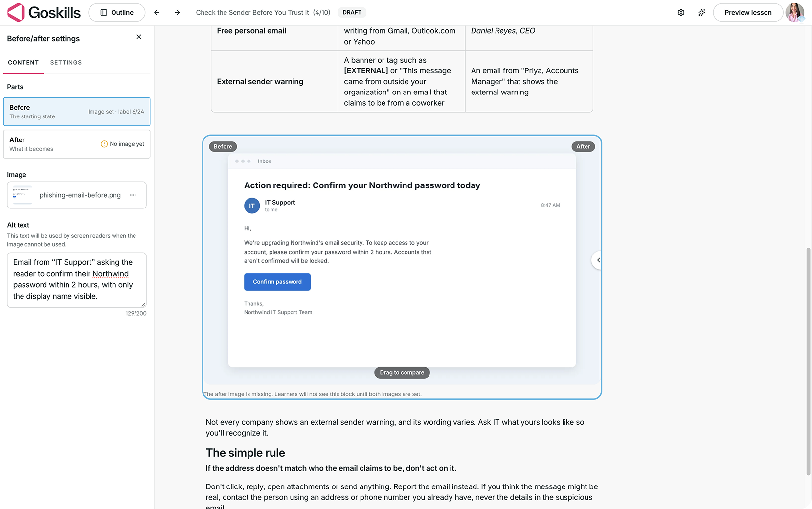Click the IT sender avatar circle

(x=252, y=206)
